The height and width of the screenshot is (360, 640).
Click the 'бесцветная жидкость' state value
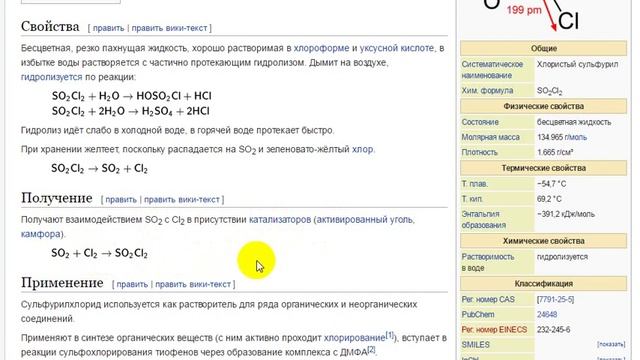click(574, 122)
